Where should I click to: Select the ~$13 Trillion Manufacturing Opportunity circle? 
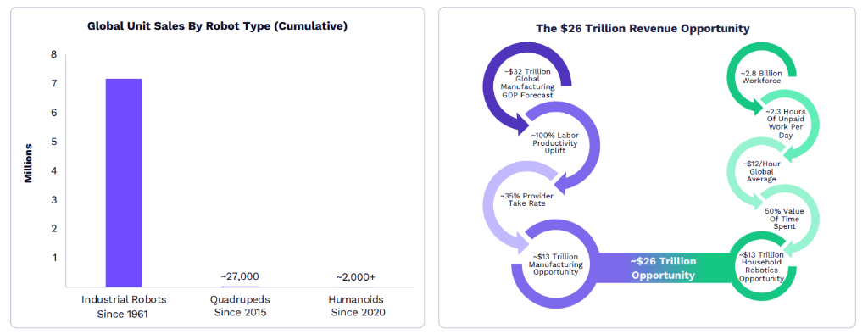point(555,264)
